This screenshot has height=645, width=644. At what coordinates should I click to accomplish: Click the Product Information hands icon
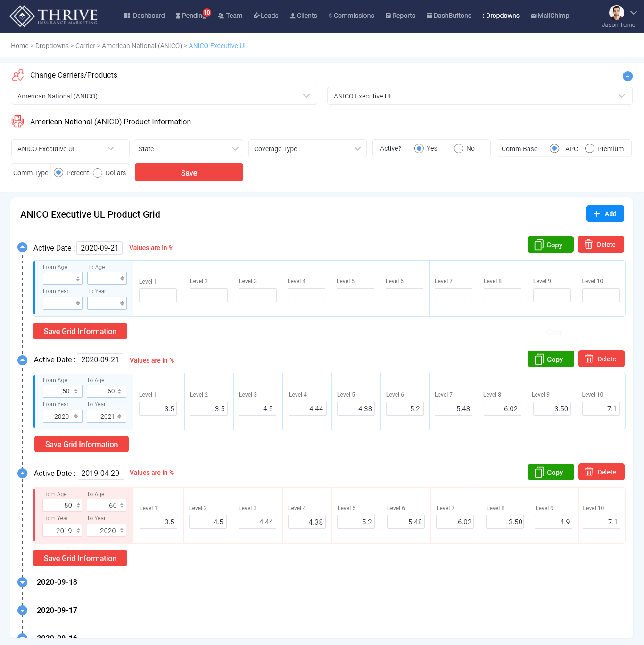tap(17, 122)
